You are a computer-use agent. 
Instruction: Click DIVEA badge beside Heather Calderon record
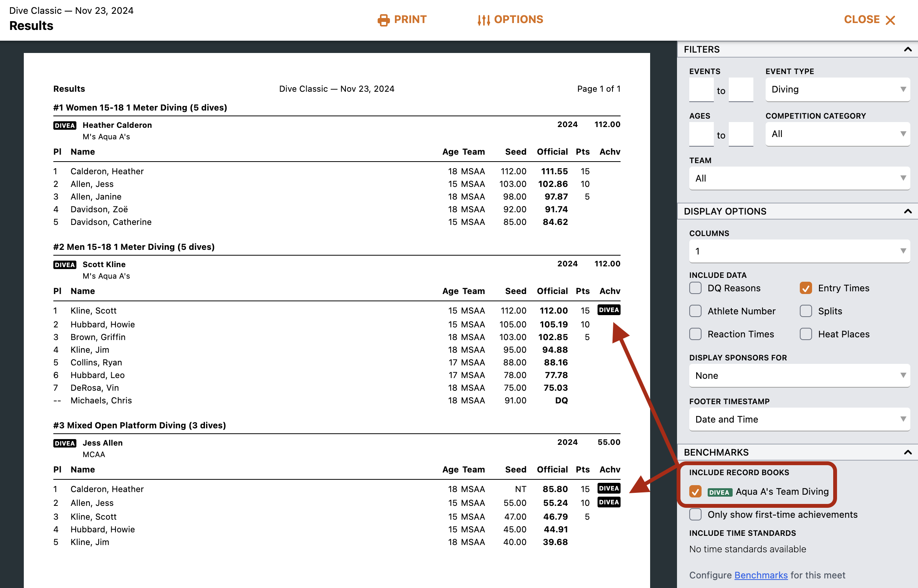pyautogui.click(x=64, y=126)
